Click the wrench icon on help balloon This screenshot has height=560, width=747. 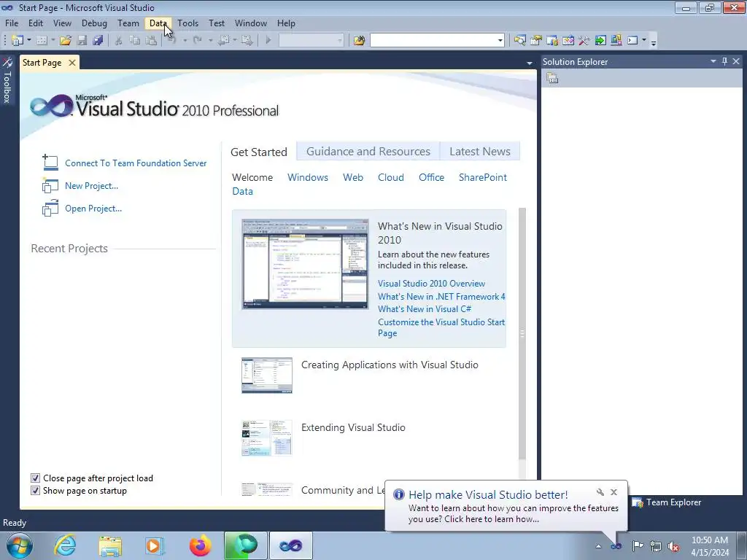(x=600, y=492)
